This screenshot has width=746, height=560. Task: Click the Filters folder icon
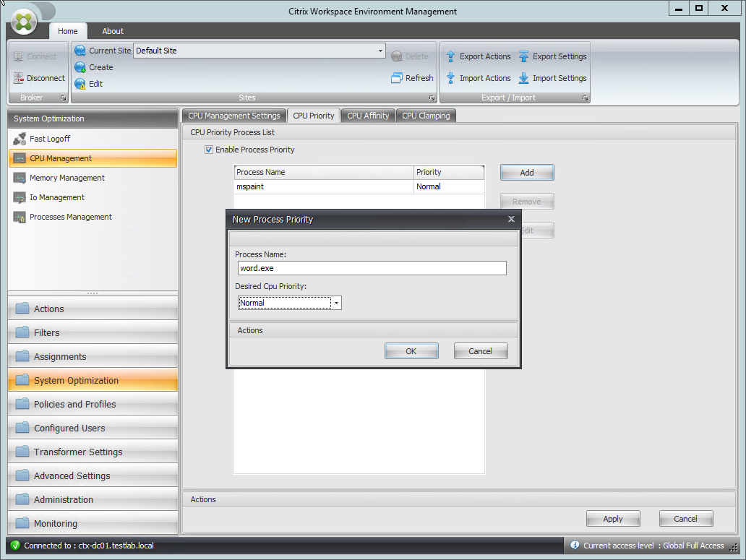click(x=22, y=332)
